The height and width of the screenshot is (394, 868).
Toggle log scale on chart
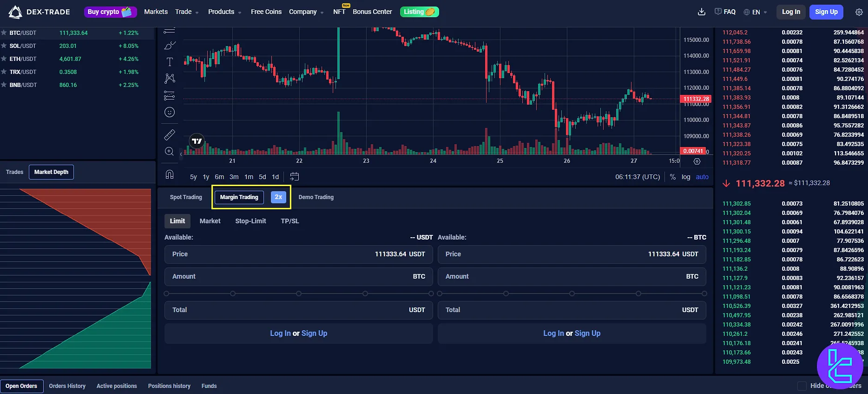coord(686,177)
